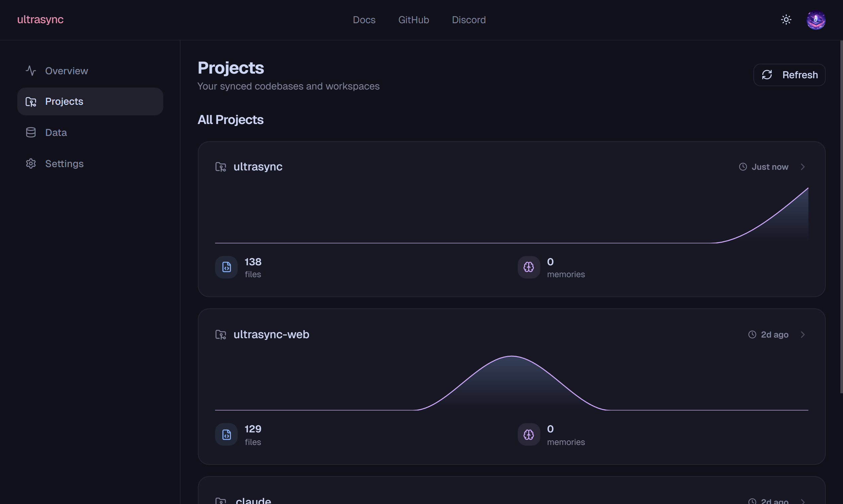Open the Data section

tap(56, 132)
